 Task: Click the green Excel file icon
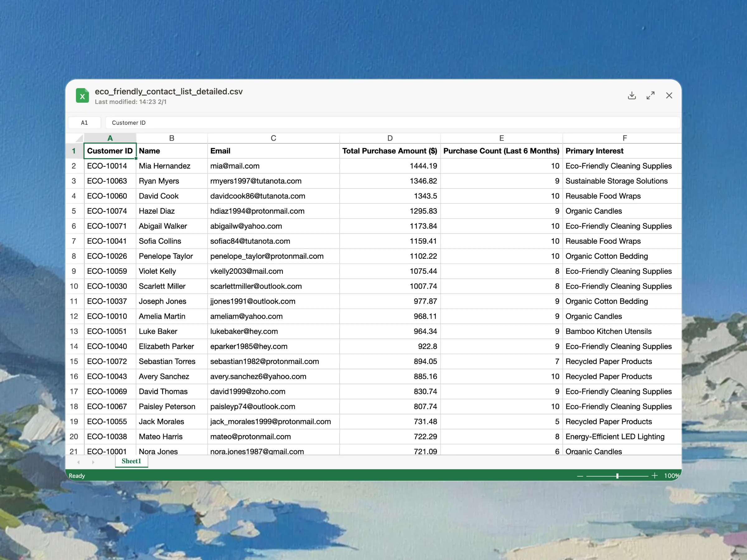pos(82,96)
